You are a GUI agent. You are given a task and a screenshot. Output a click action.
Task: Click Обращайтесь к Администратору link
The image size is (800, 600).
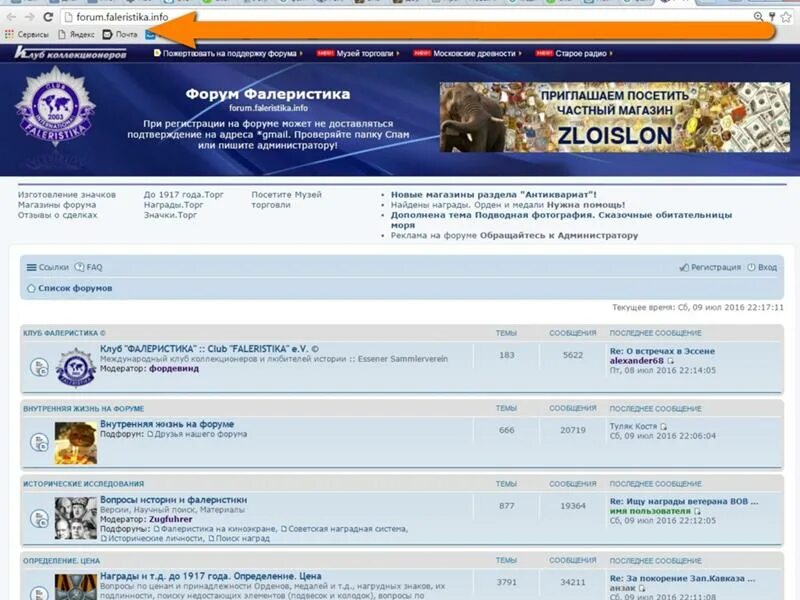559,235
